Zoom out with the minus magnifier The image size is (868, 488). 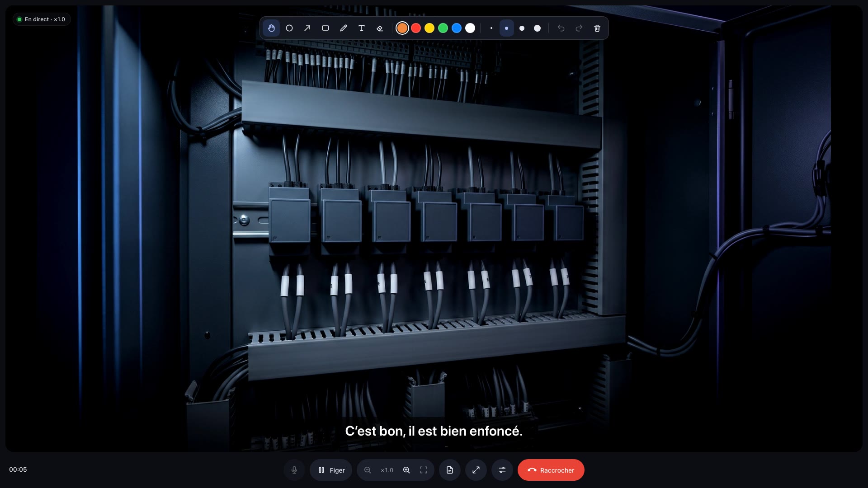(368, 470)
